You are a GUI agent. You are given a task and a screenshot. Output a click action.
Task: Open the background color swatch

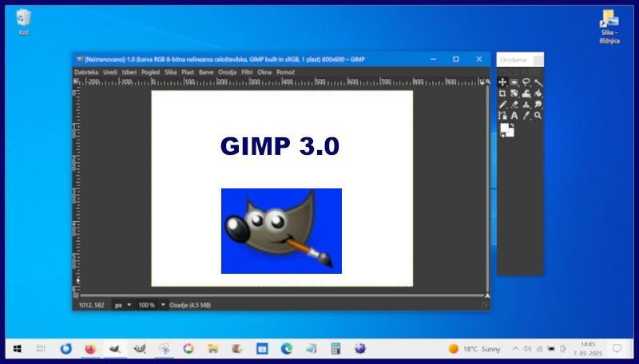click(510, 133)
